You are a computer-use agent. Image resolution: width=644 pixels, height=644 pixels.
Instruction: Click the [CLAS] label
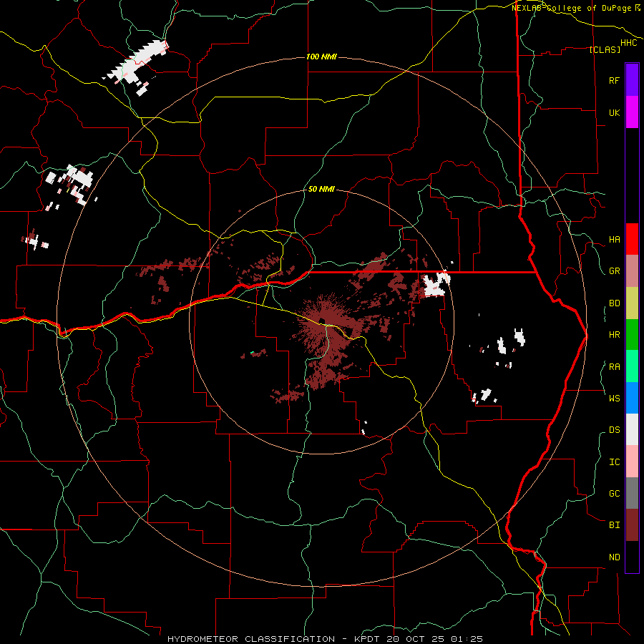pyautogui.click(x=605, y=49)
